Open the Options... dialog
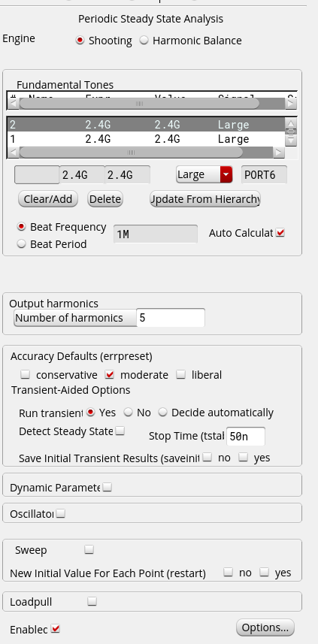The height and width of the screenshot is (644, 318). click(x=265, y=627)
